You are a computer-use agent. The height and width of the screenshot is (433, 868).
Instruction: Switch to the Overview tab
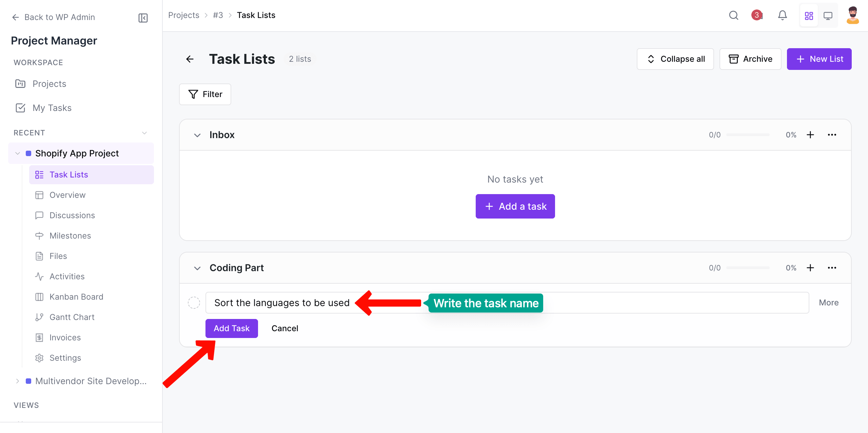tap(67, 195)
